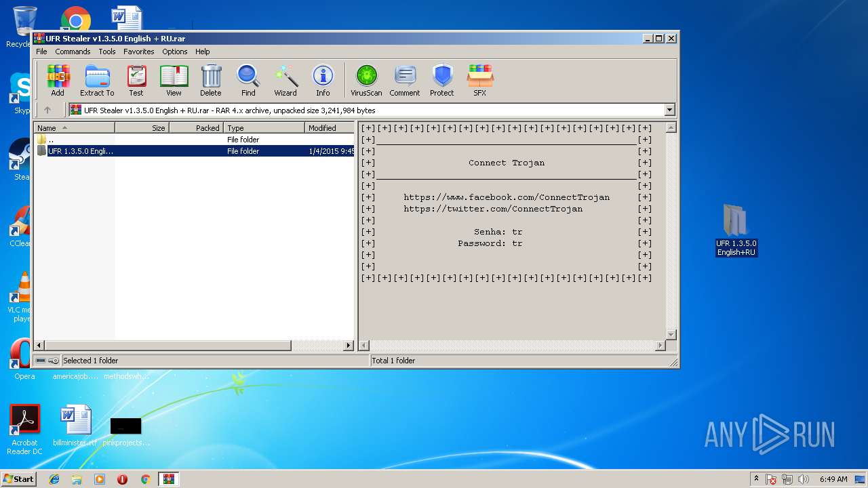Screen dimensions: 868x488
Task: Show hidden tray icons arrow
Action: point(756,479)
